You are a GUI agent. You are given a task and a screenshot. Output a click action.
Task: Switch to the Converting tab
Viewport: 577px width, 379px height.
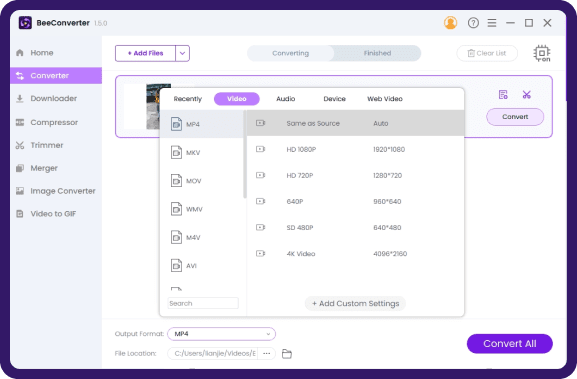pyautogui.click(x=291, y=53)
